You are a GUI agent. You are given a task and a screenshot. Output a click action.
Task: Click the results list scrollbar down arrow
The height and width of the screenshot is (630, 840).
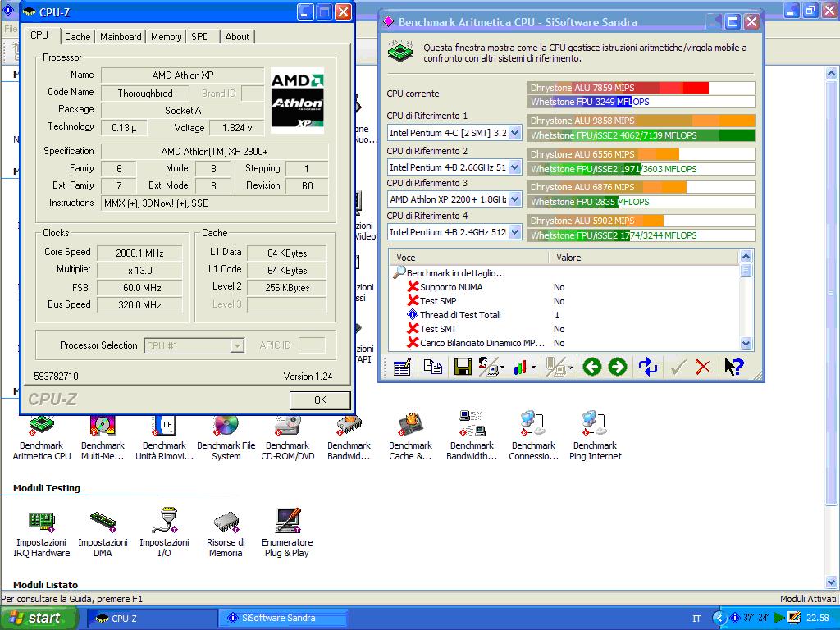(x=746, y=344)
